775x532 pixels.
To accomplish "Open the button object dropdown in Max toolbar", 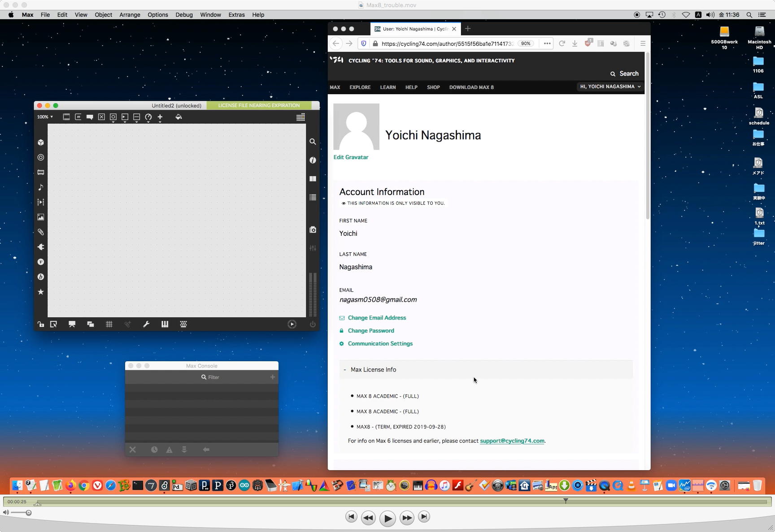I will point(113,117).
